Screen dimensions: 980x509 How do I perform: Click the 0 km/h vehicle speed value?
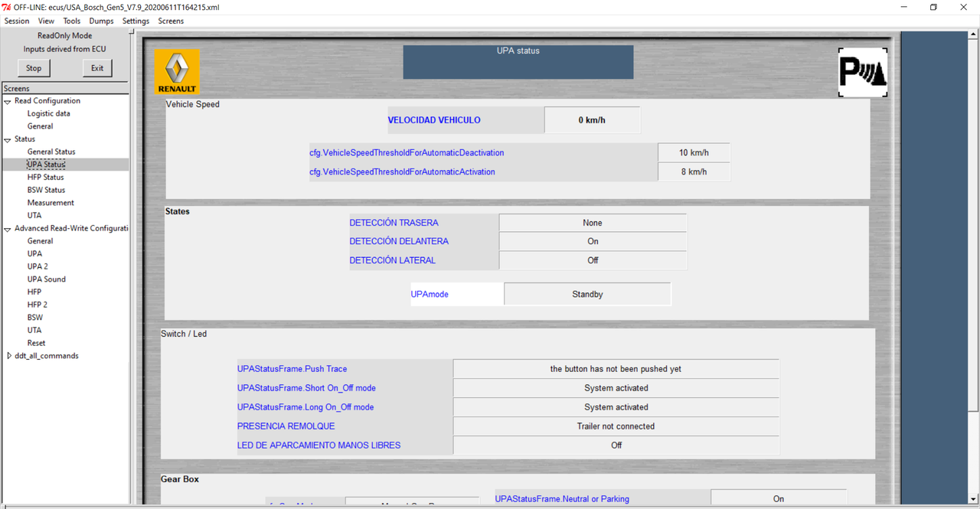pos(592,120)
